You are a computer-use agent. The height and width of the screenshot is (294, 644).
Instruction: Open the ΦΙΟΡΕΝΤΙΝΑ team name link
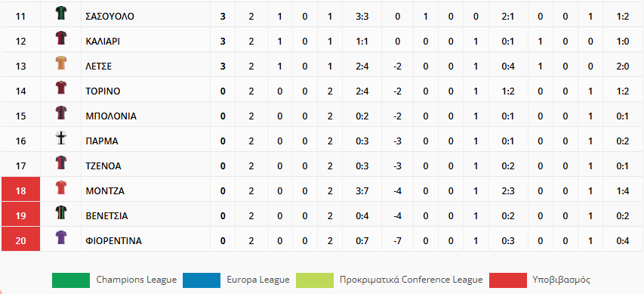pos(114,241)
